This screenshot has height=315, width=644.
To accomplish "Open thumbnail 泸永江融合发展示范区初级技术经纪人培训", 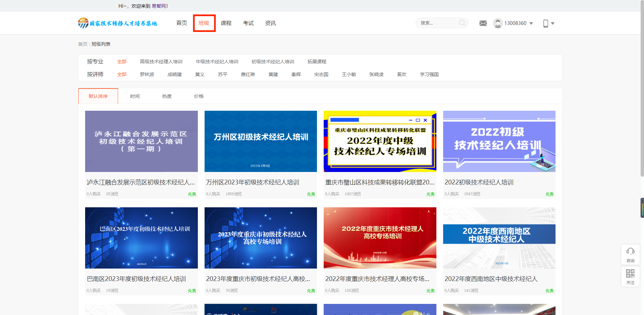I will pyautogui.click(x=141, y=141).
